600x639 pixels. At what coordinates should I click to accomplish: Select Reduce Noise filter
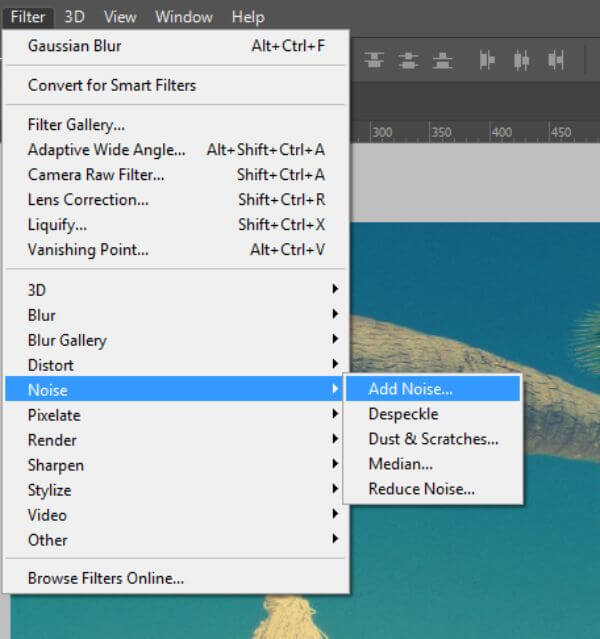click(x=433, y=489)
